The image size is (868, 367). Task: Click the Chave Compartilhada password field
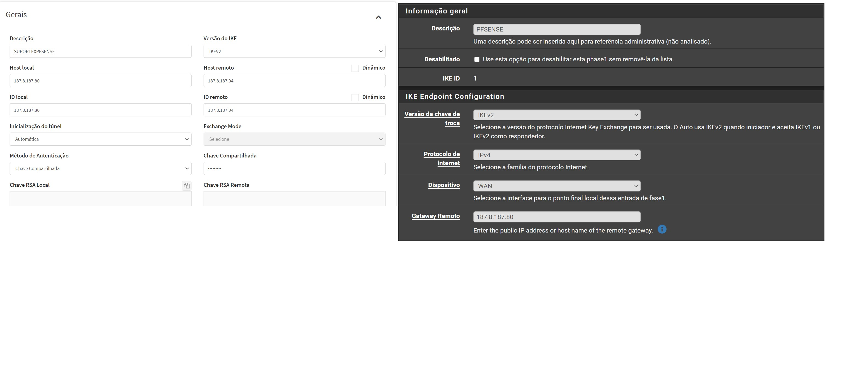(x=294, y=169)
